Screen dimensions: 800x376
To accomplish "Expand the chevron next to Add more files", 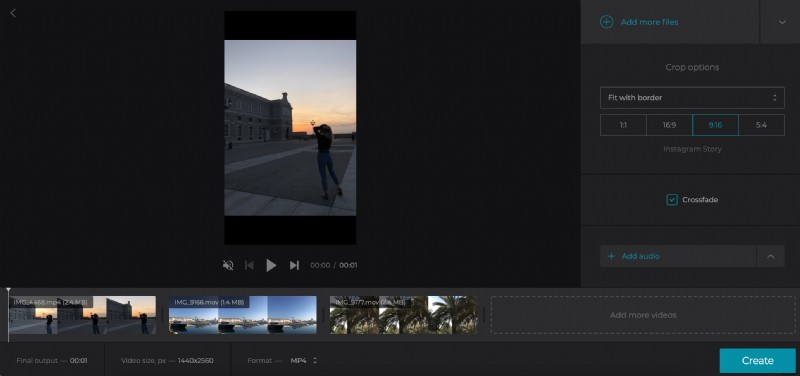I will 782,22.
